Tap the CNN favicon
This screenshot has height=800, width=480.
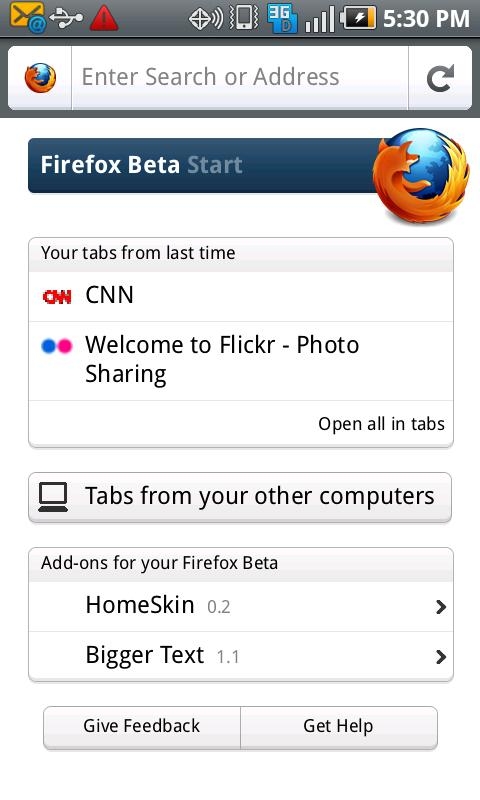click(57, 296)
